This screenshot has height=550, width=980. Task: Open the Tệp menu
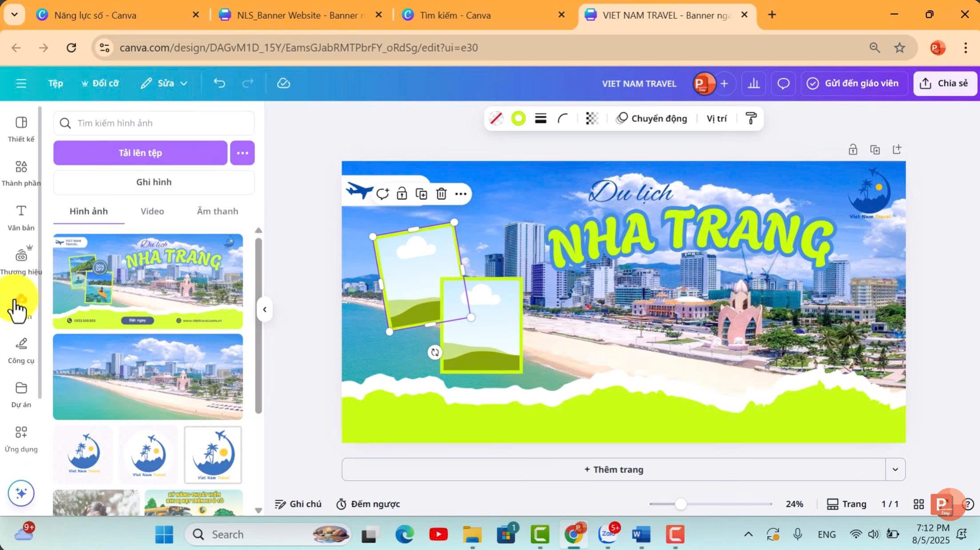click(x=56, y=83)
